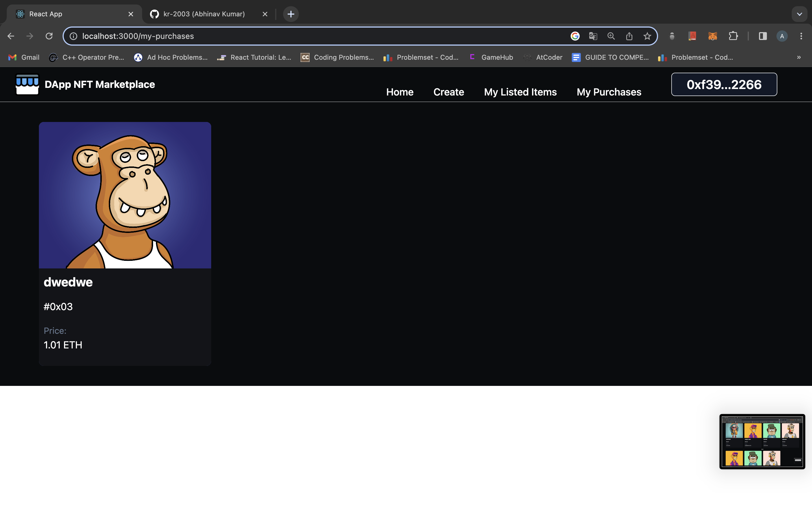Open the screenshot preview thumbnail

click(x=762, y=441)
